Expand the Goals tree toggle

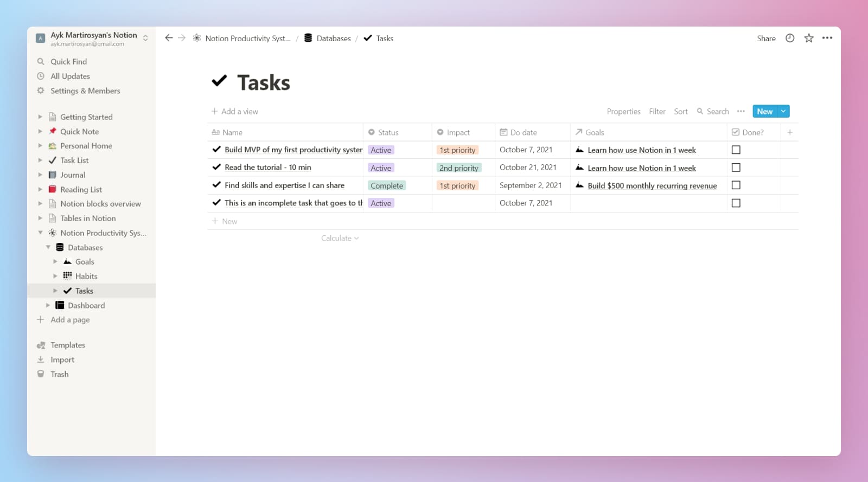tap(55, 261)
